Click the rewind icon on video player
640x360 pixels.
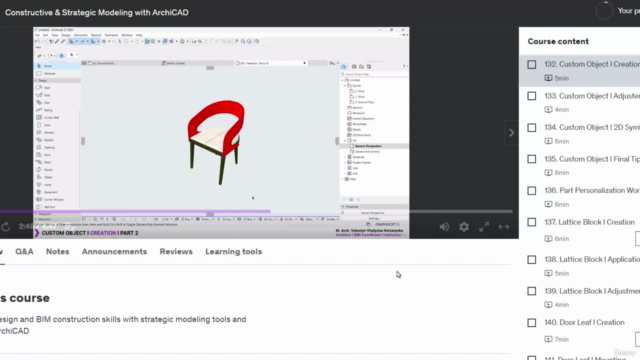[x=6, y=227]
